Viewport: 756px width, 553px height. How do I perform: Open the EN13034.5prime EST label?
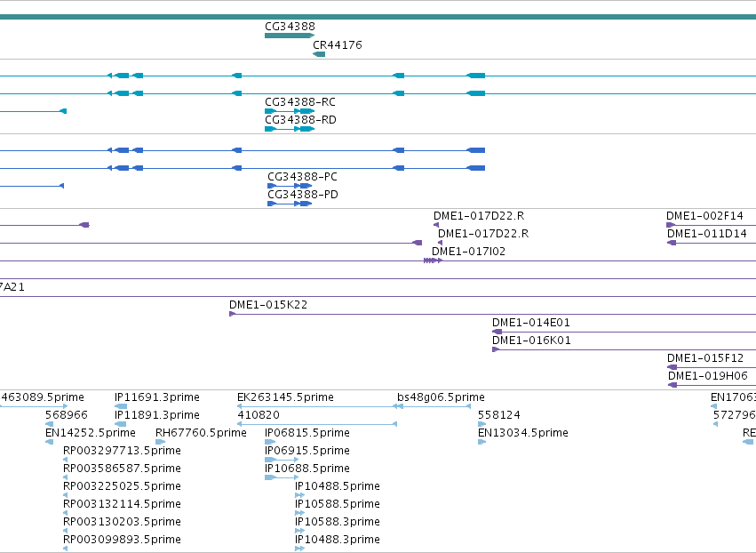[x=522, y=433]
